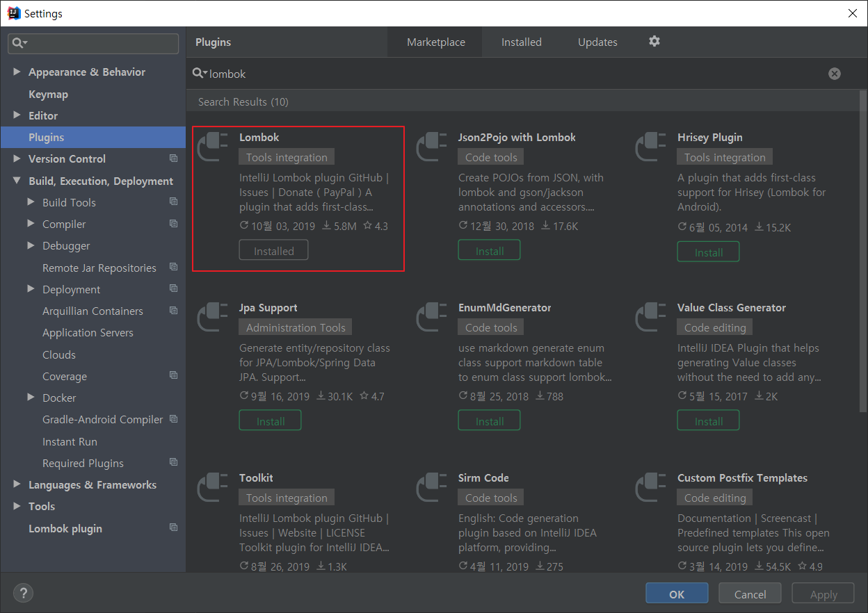Click the Toolkit 'Tools integration' tag

(x=287, y=498)
